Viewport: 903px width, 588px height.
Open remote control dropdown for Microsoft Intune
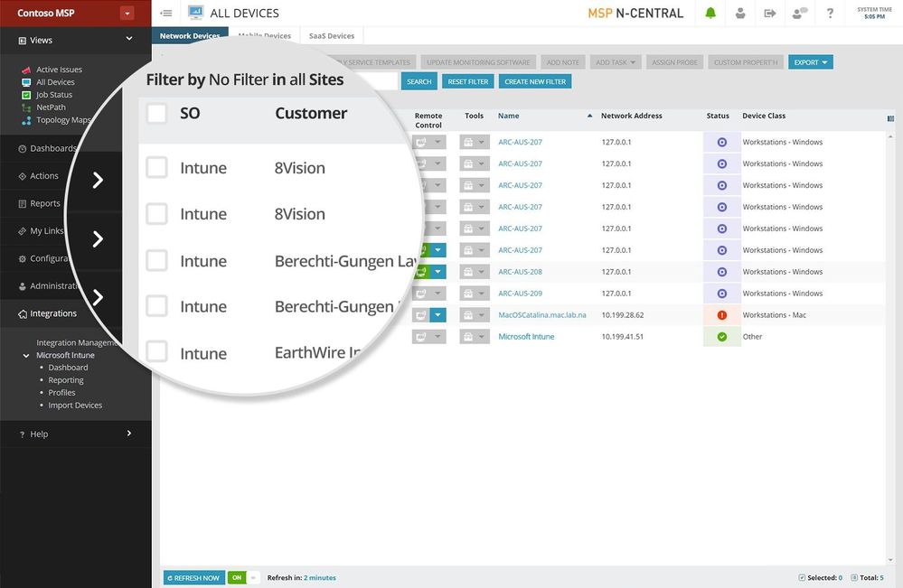tap(437, 337)
